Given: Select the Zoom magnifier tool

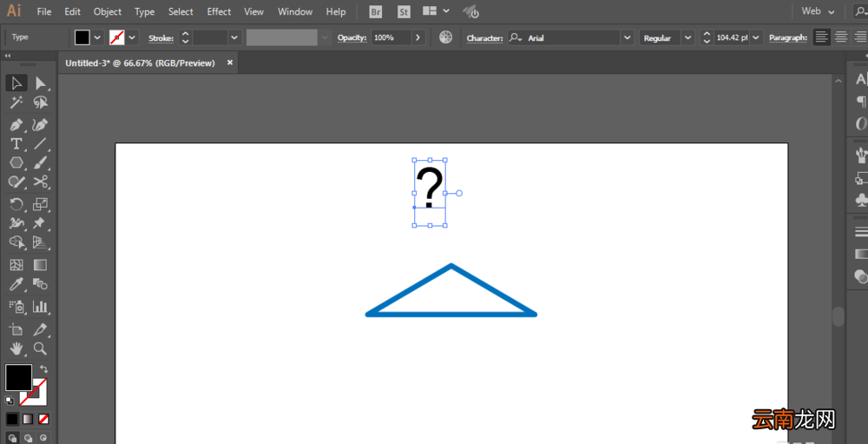Looking at the screenshot, I should (x=41, y=348).
